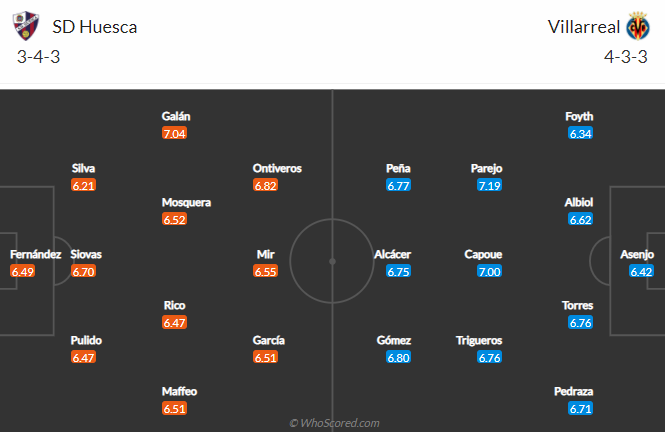Viewport: 665px width, 432px height.
Task: Click Villarreal's 4-3-3 formation label
Action: [x=626, y=58]
